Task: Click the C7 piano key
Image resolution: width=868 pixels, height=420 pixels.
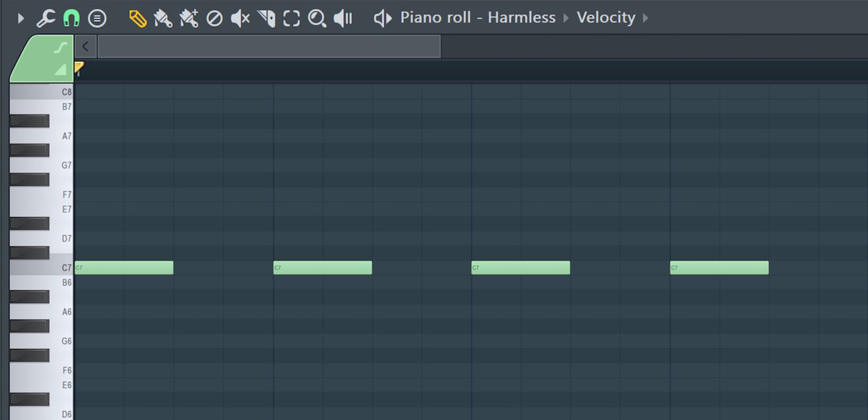Action: pos(41,268)
